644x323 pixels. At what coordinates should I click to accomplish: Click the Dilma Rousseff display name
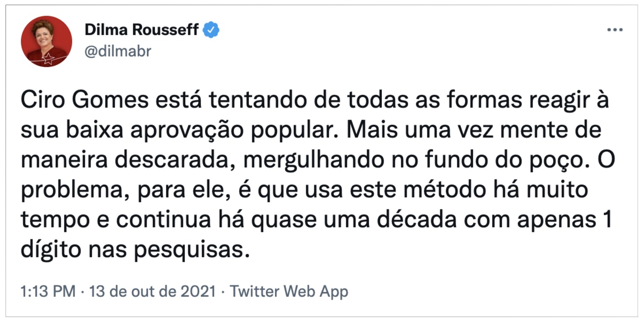tap(142, 30)
